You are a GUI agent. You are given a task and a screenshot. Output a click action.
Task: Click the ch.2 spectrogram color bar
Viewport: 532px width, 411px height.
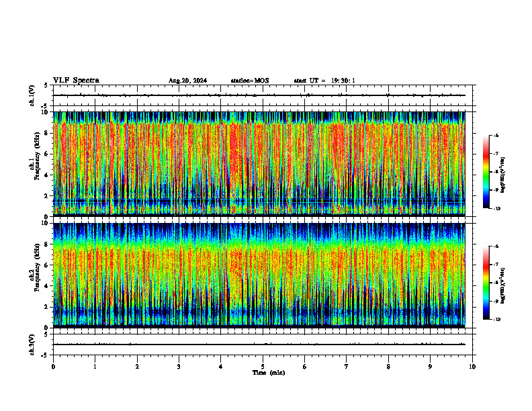(486, 283)
